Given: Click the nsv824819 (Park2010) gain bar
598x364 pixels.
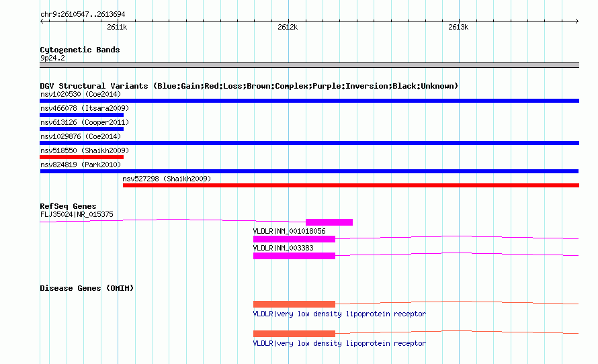Looking at the screenshot, I should (309, 171).
